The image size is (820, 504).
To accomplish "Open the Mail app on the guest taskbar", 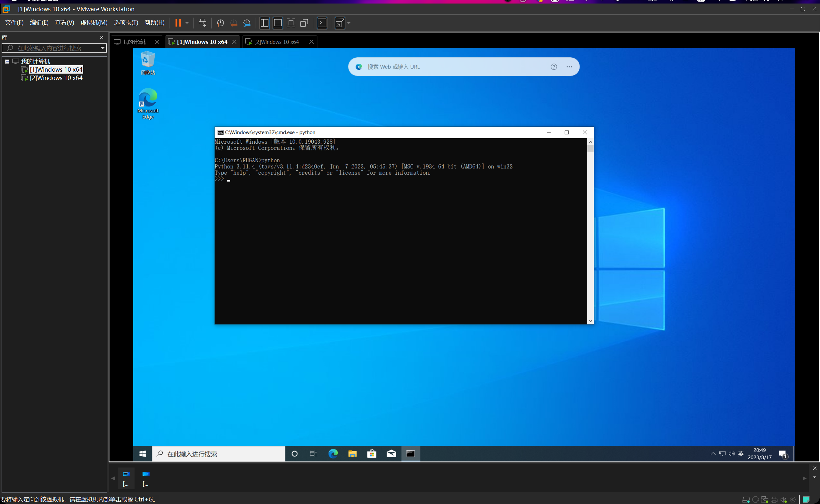I will [391, 454].
